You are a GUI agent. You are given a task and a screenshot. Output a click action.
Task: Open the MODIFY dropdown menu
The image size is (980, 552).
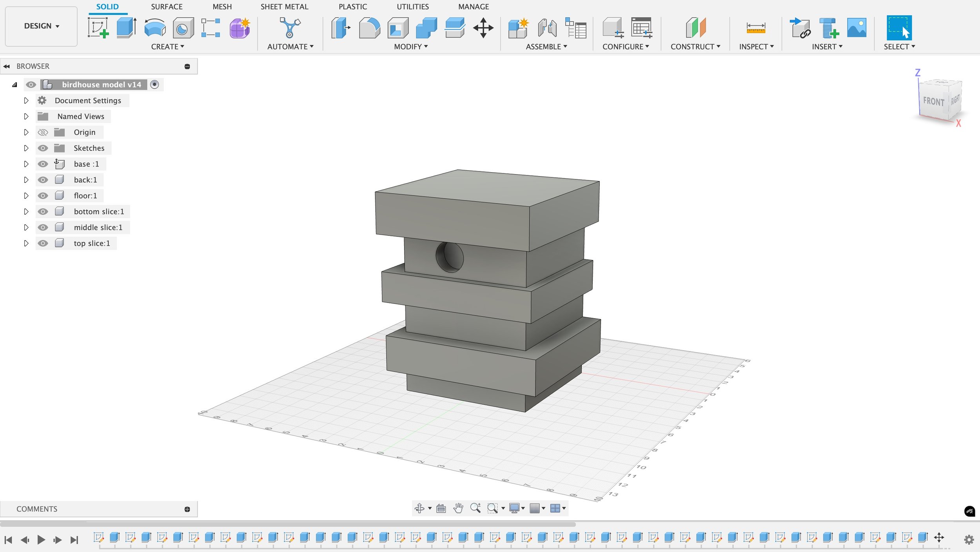pyautogui.click(x=411, y=47)
